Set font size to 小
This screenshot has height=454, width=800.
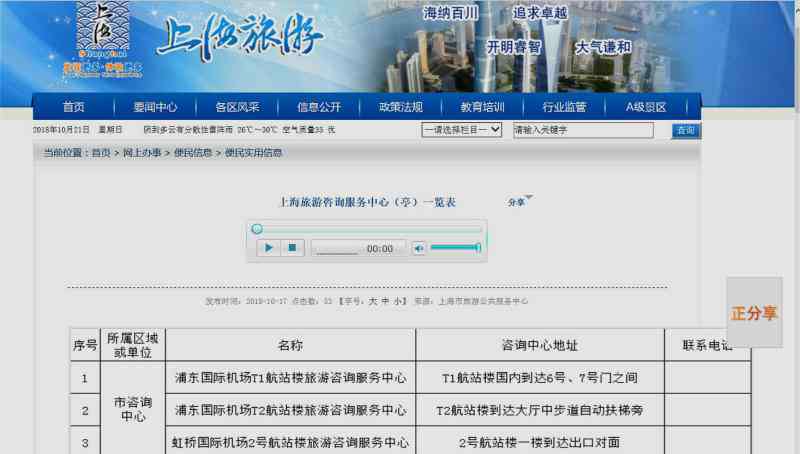pyautogui.click(x=397, y=301)
